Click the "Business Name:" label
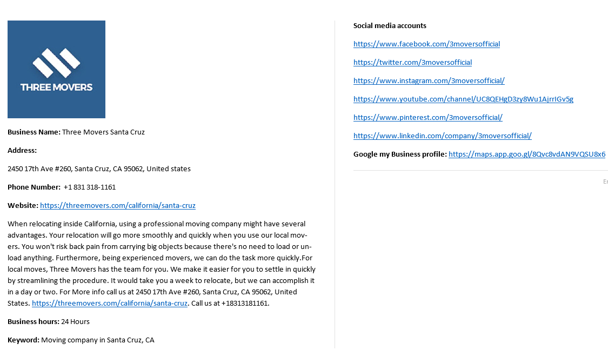This screenshot has width=608, height=364. click(x=34, y=132)
